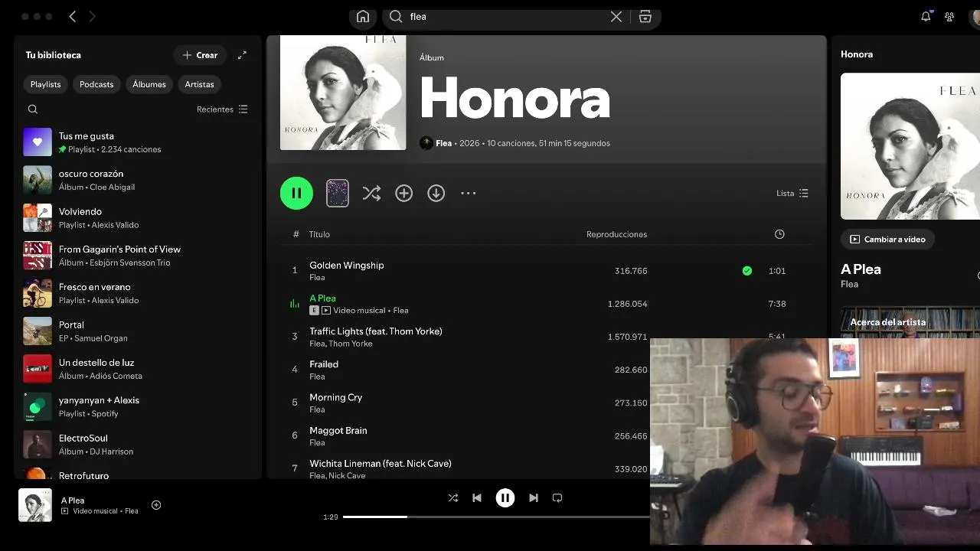Open Tus me gusta playlist
This screenshot has width=980, height=551.
pyautogui.click(x=138, y=142)
